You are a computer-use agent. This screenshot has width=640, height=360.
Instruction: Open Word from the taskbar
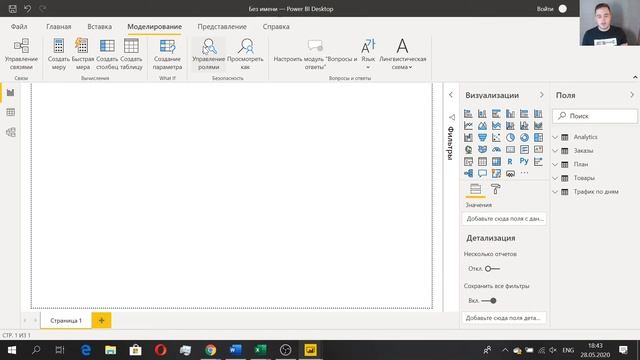pyautogui.click(x=236, y=350)
